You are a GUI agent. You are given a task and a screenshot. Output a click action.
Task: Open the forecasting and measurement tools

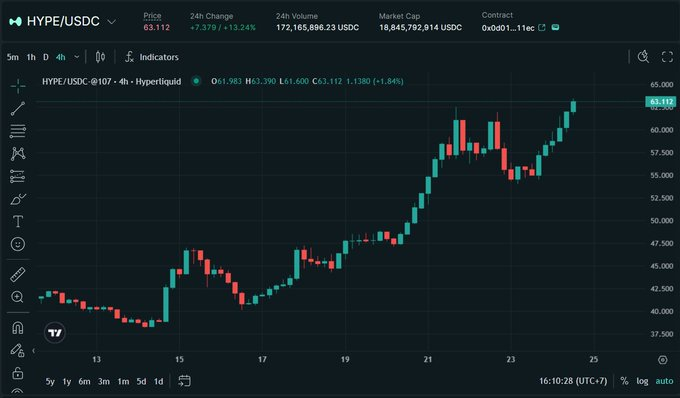[x=18, y=176]
